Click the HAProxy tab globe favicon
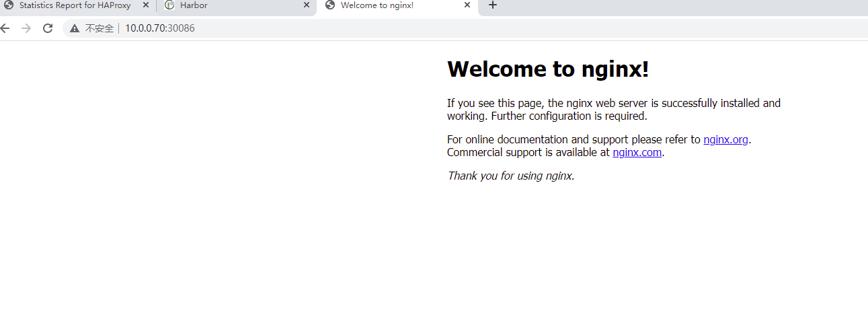 pyautogui.click(x=9, y=5)
